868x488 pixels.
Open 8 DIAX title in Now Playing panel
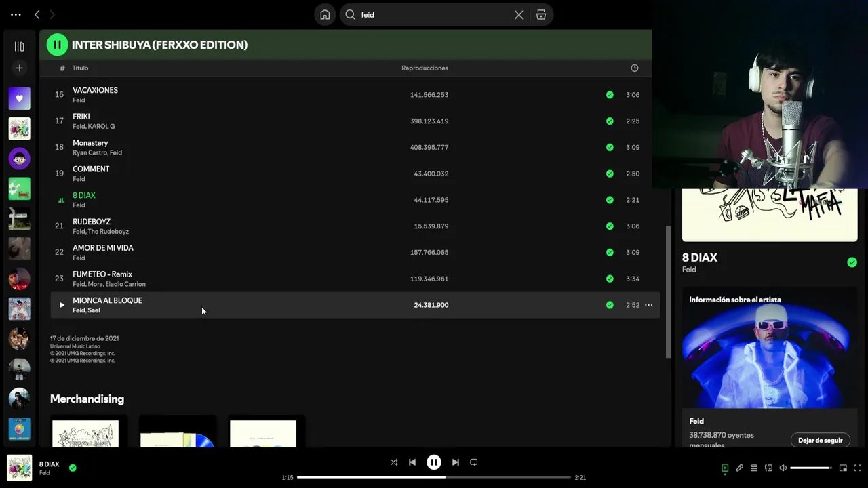pyautogui.click(x=700, y=258)
